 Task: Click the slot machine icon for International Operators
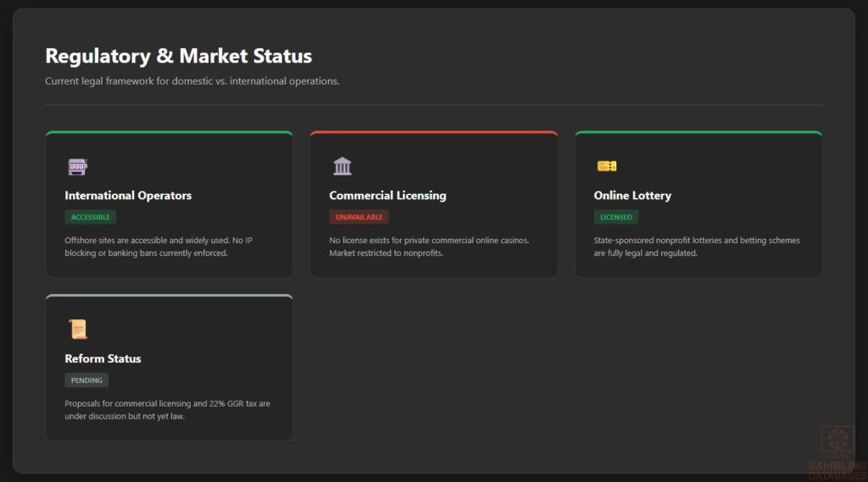[77, 167]
